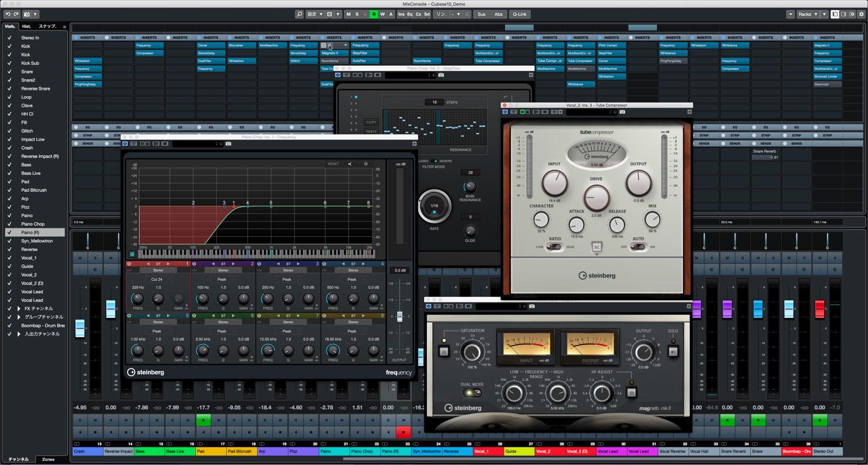Open the Racks dropdown menu

tap(807, 14)
